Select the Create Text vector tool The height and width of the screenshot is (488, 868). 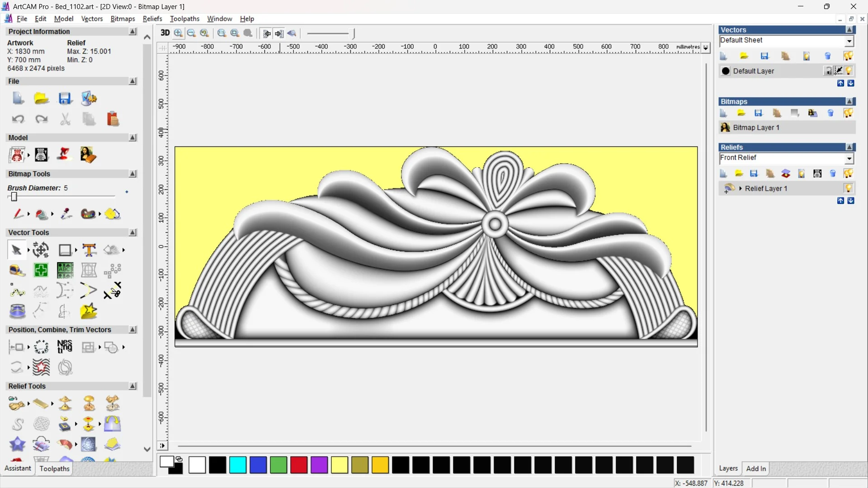(89, 250)
